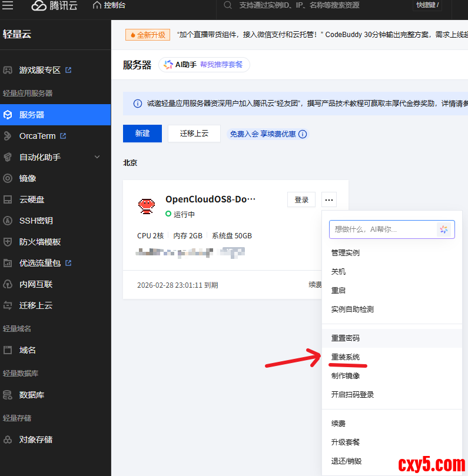Click the 自动化助手 sidebar icon
This screenshot has width=468, height=476.
8,157
